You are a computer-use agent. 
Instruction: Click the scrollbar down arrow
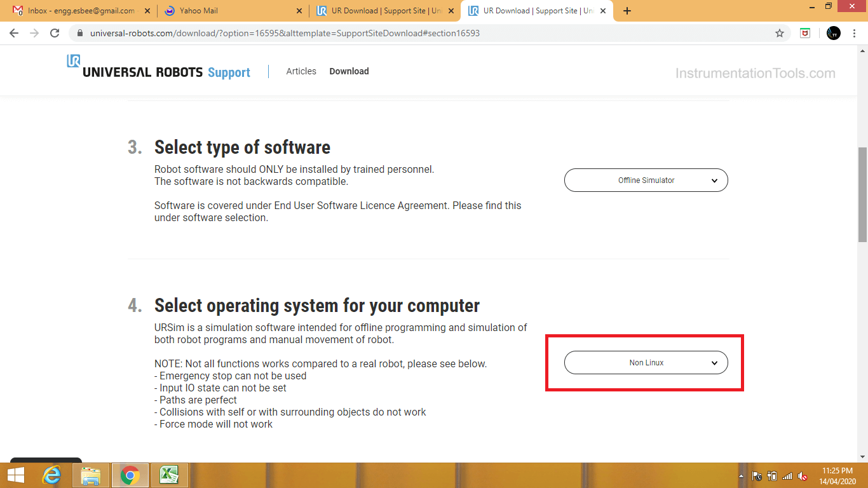coord(862,456)
